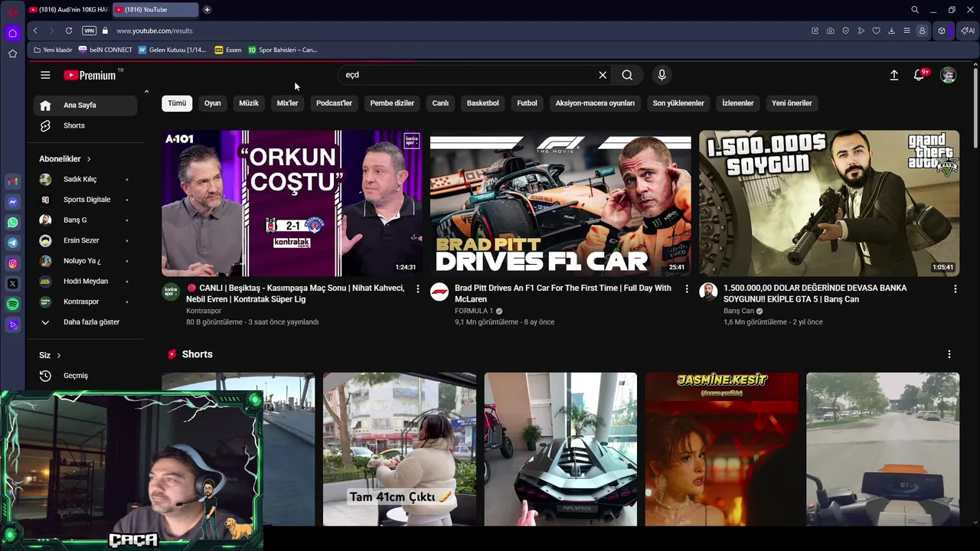980x551 pixels.
Task: Select the 'Futbol' filter chip
Action: (x=528, y=103)
